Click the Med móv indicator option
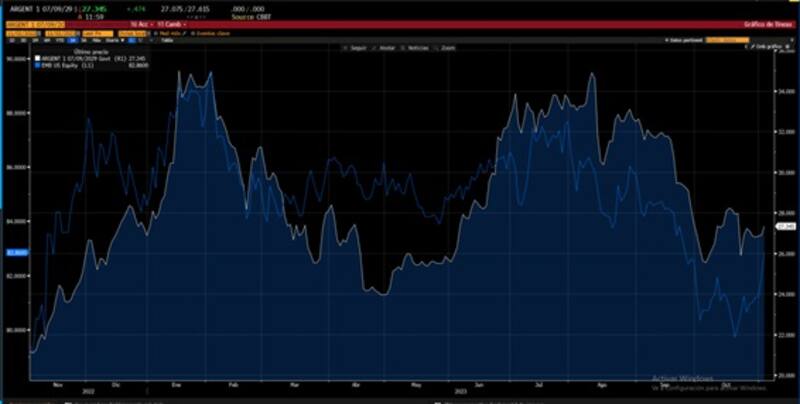This screenshot has height=404, width=800. pos(164,32)
